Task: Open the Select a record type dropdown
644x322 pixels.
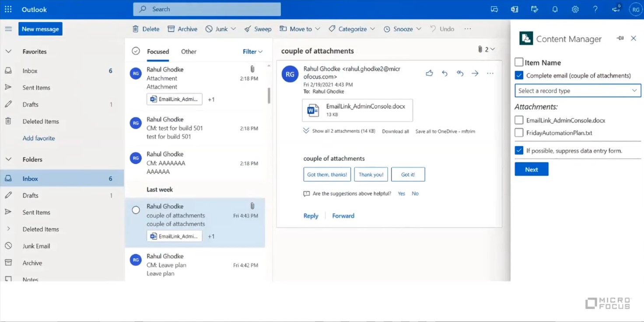Action: tap(577, 91)
